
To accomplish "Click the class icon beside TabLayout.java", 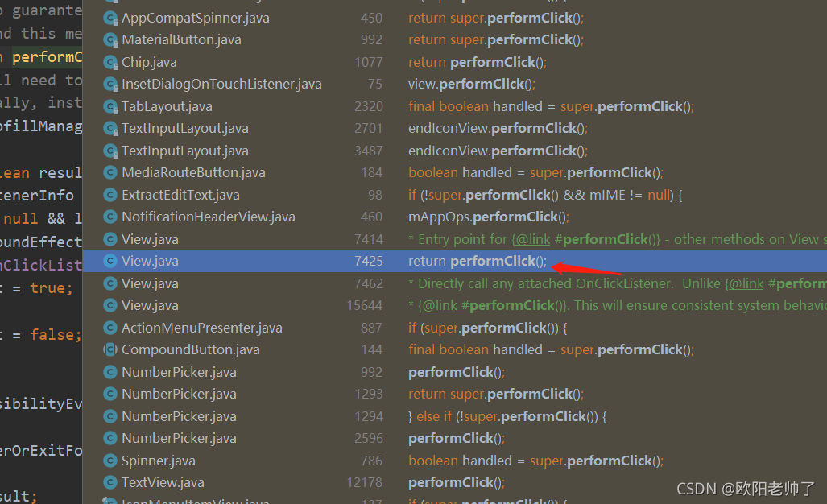I will point(110,105).
